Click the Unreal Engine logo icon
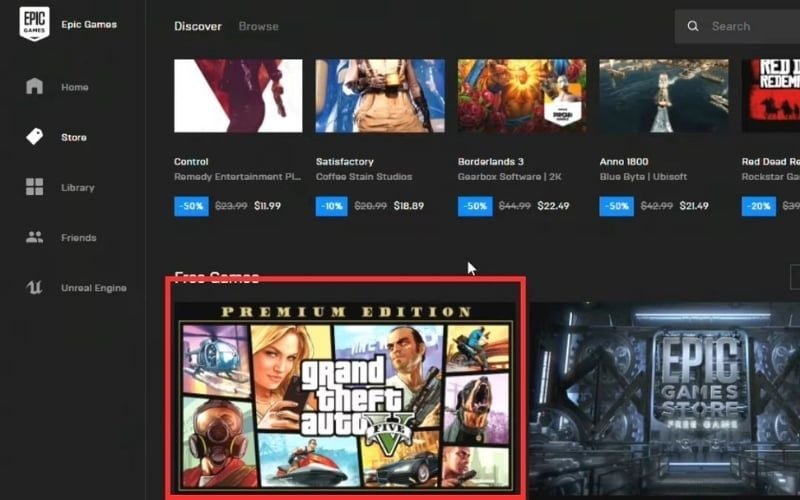This screenshot has height=500, width=800. click(x=34, y=287)
